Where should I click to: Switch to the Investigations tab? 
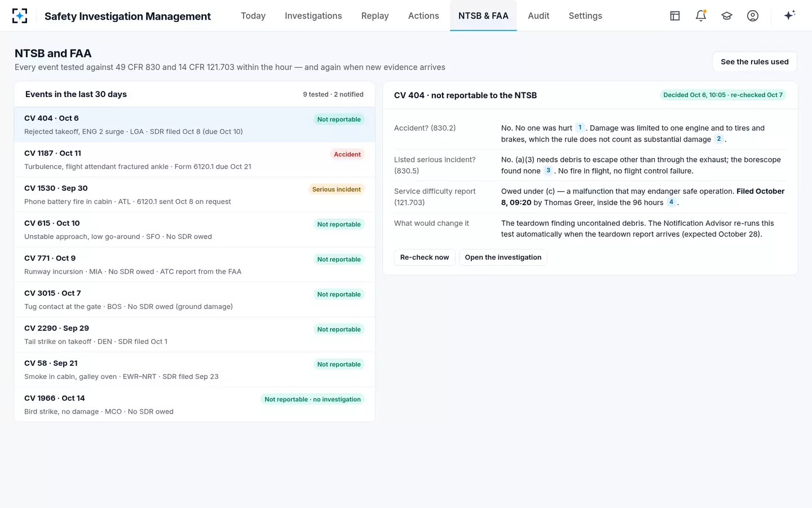point(314,16)
